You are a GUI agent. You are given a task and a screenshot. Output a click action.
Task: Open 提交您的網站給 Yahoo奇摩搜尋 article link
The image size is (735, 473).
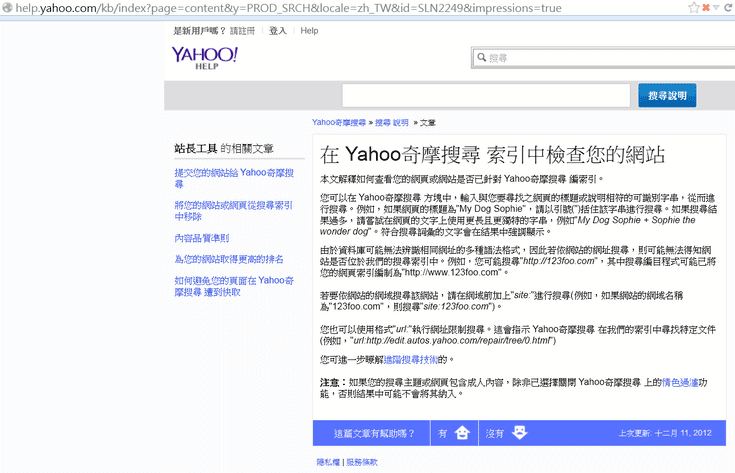tap(234, 178)
